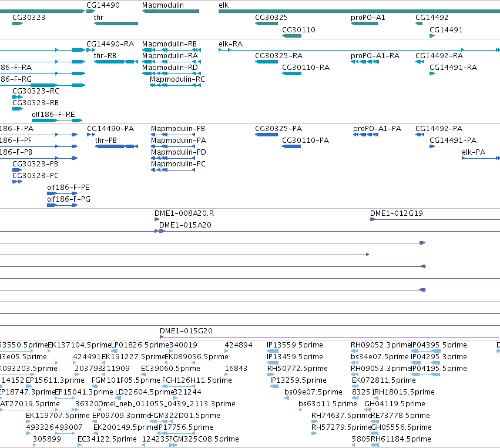Click transcript label elk-RA

click(230, 44)
